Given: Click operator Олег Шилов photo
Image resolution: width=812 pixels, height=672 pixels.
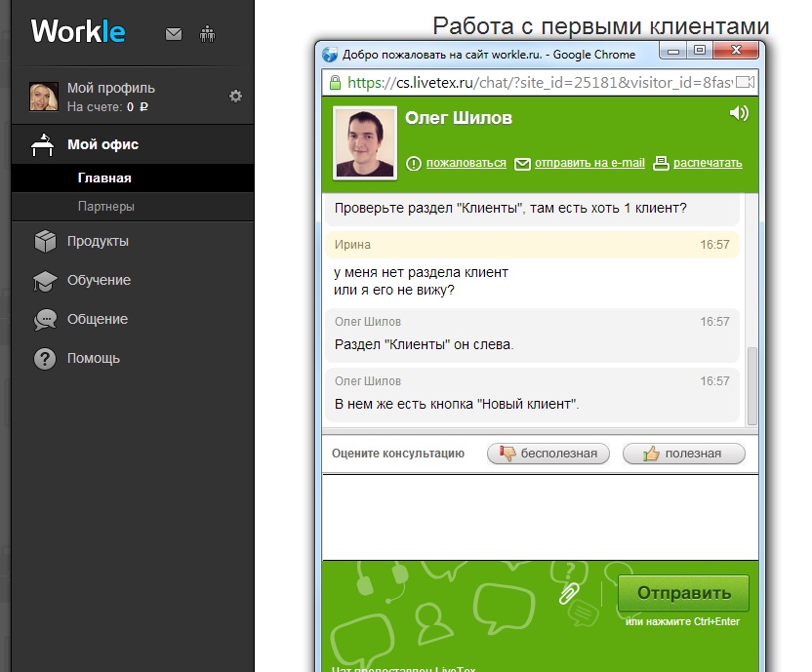Looking at the screenshot, I should click(365, 143).
